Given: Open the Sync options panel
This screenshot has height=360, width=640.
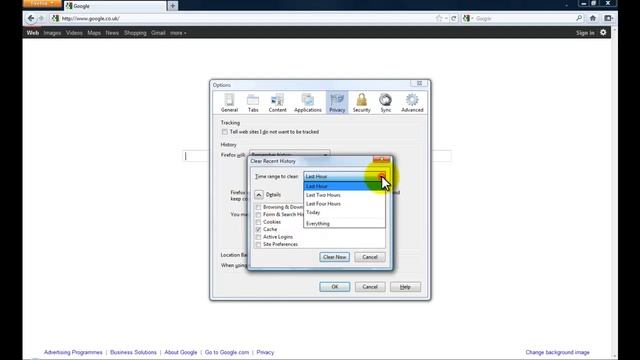Looking at the screenshot, I should (x=385, y=102).
